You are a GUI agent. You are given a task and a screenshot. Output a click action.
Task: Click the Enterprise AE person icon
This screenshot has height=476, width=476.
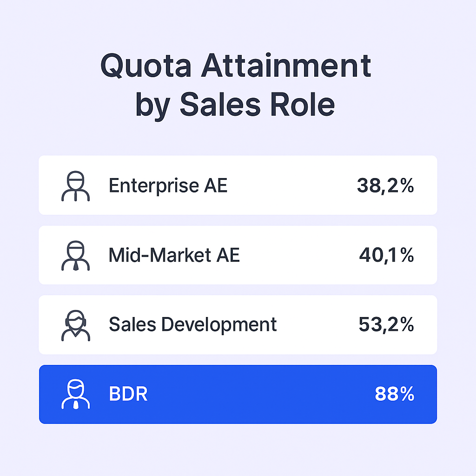pyautogui.click(x=75, y=186)
